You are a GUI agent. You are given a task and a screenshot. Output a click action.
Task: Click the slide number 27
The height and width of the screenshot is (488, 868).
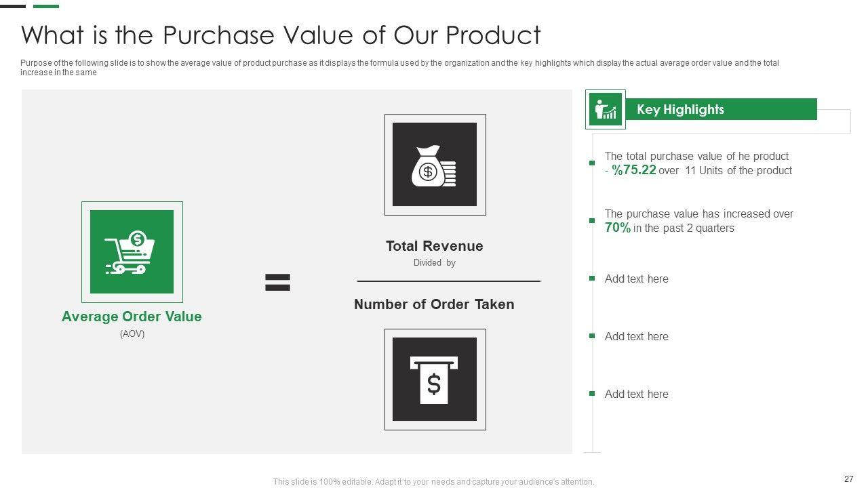[849, 479]
